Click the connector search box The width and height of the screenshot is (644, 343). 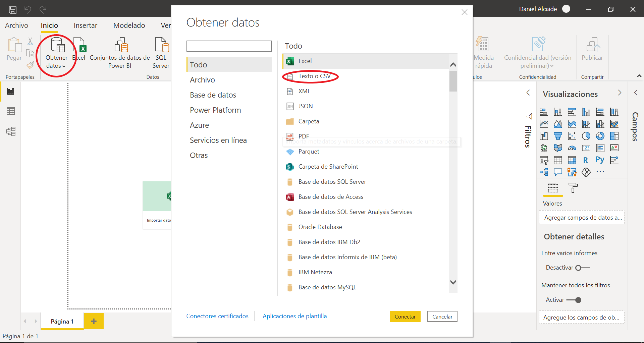click(229, 46)
